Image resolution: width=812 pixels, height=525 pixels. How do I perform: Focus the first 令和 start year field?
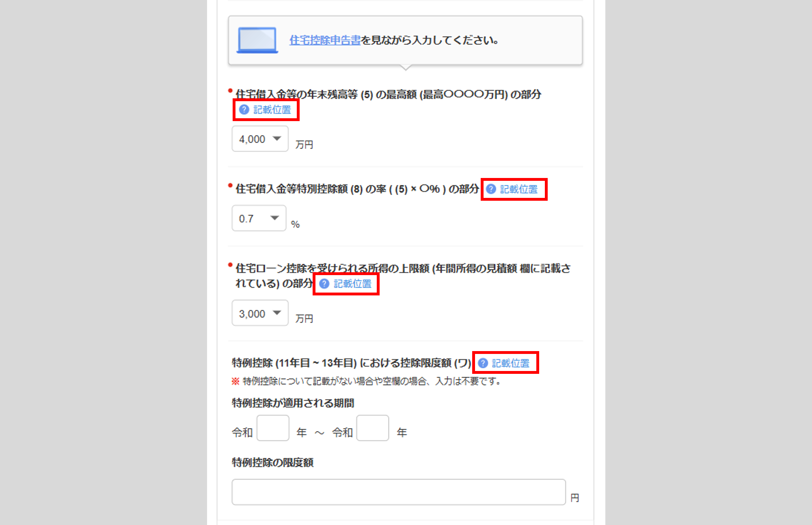tap(273, 428)
